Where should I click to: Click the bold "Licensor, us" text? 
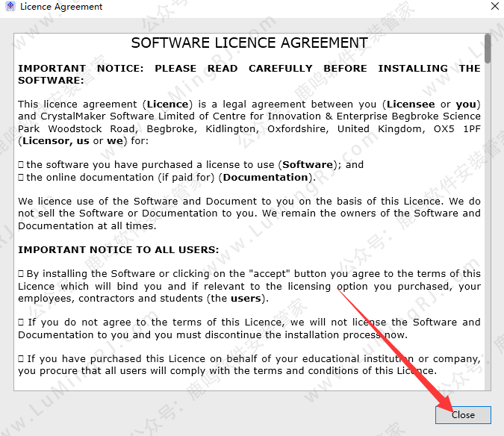click(56, 140)
